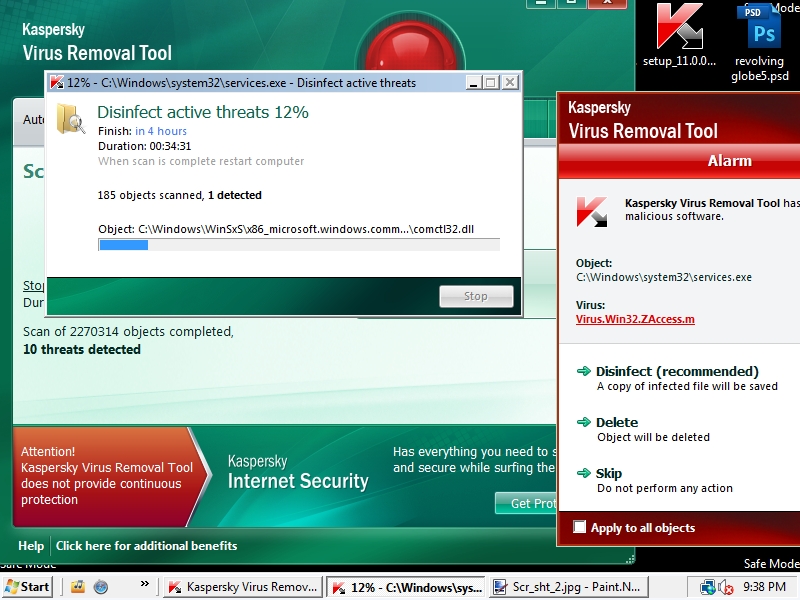Image resolution: width=800 pixels, height=600 pixels.
Task: Switch to Scr_sht_2.jpg Paint.NET taskbar window
Action: point(568,587)
